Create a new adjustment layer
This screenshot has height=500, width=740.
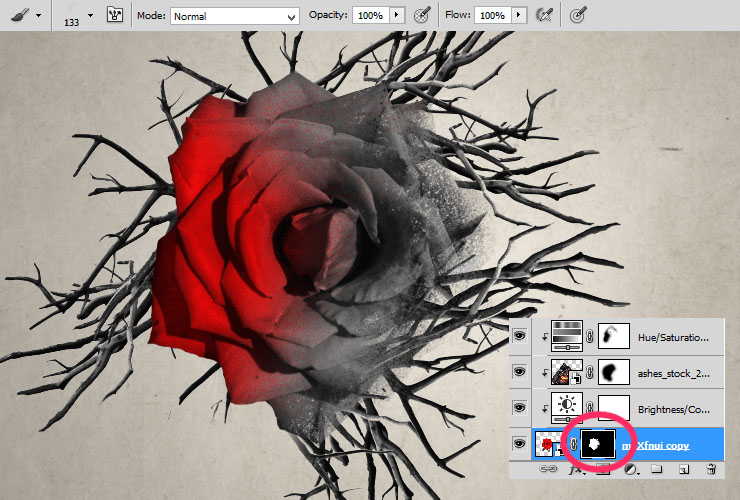[629, 468]
